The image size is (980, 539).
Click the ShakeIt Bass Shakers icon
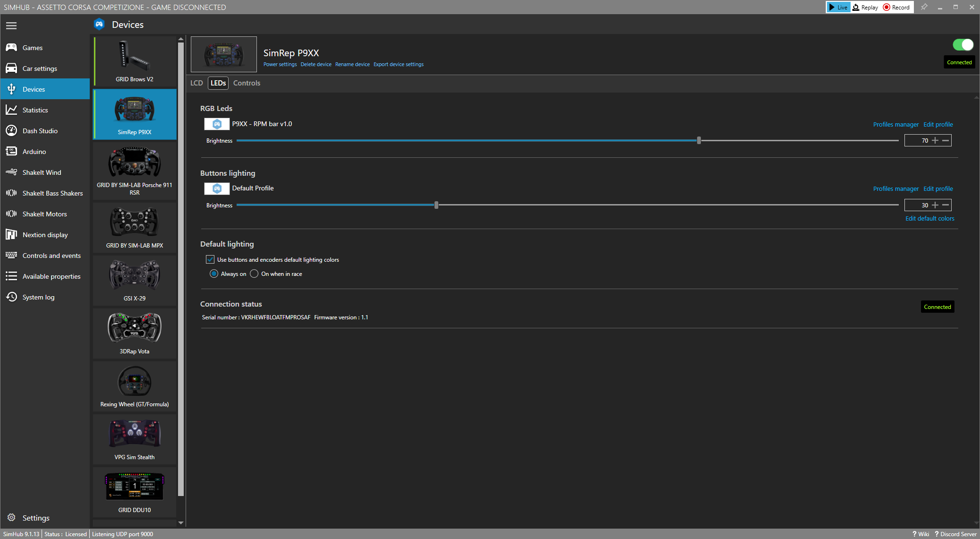[11, 193]
